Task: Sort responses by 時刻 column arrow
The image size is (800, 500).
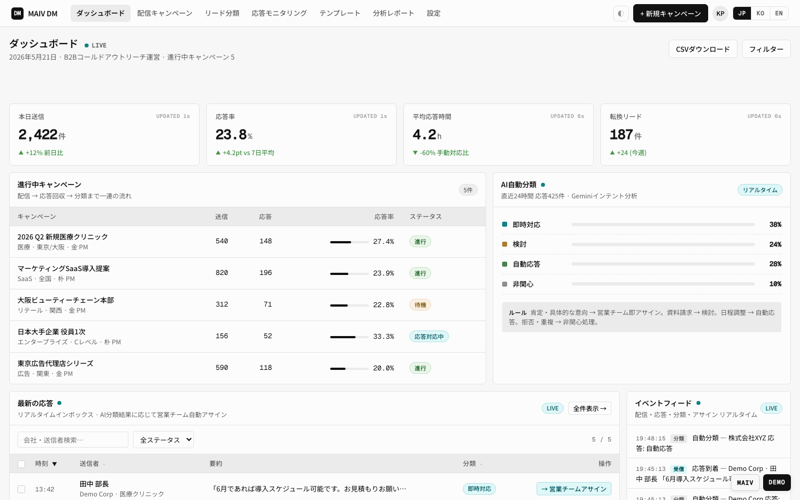Action: click(54, 464)
